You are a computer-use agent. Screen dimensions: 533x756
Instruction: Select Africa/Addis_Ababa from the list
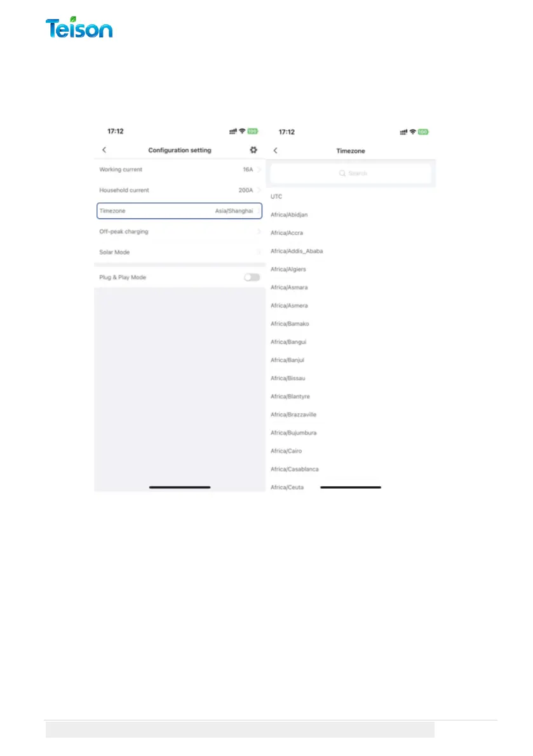(297, 251)
